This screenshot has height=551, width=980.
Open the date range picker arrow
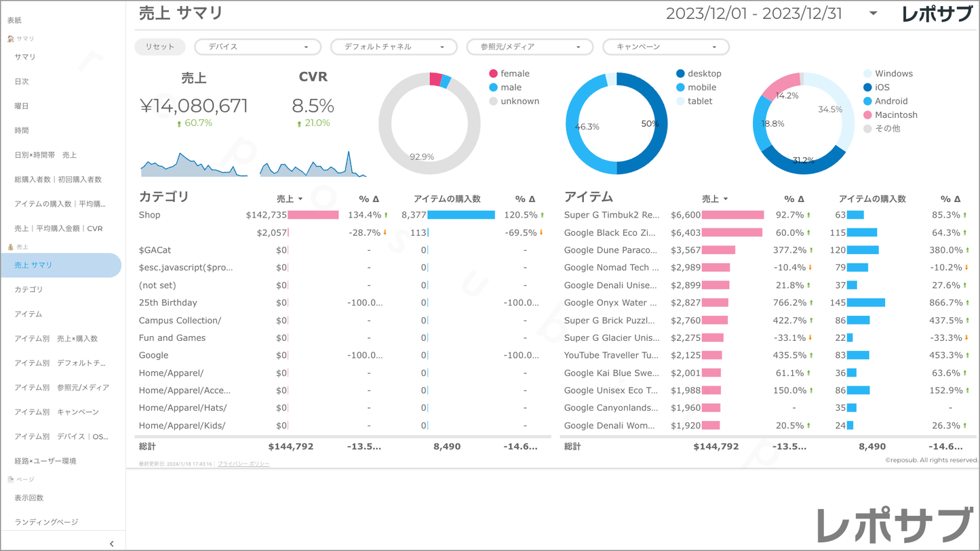point(873,14)
